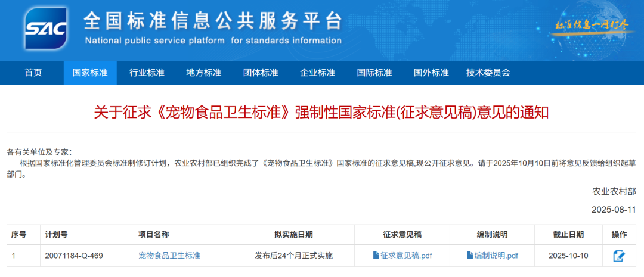Open the edit feedback icon in 操作 column
The image size is (644, 277).
619,256
